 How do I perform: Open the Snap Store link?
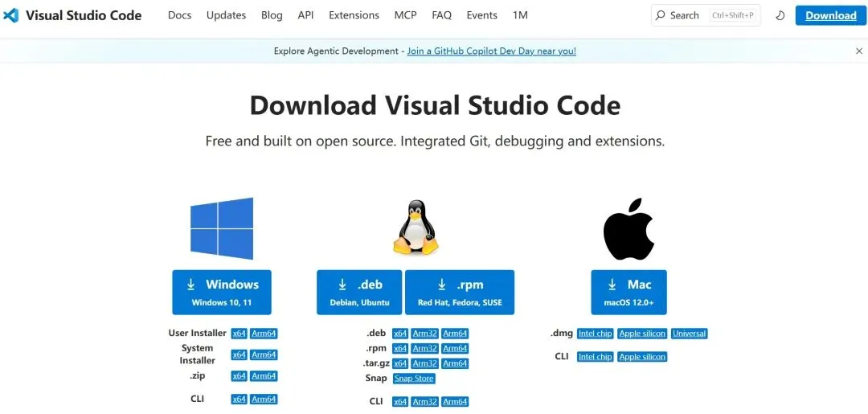(x=414, y=378)
